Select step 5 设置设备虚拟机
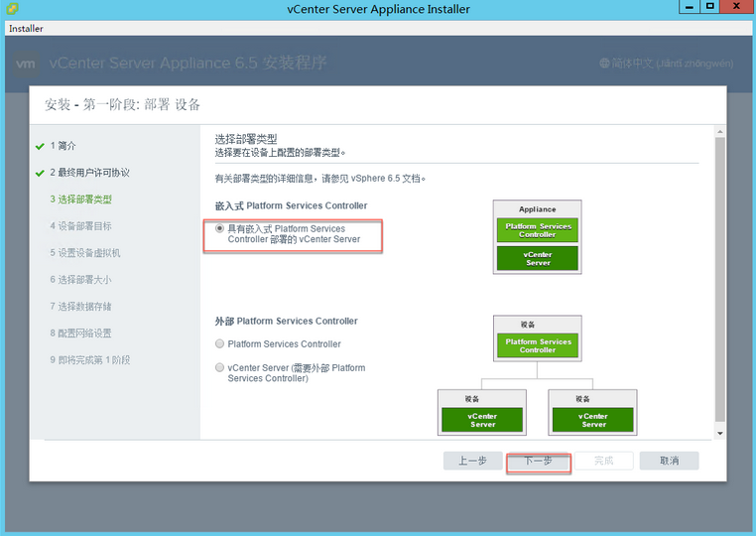 (x=85, y=253)
